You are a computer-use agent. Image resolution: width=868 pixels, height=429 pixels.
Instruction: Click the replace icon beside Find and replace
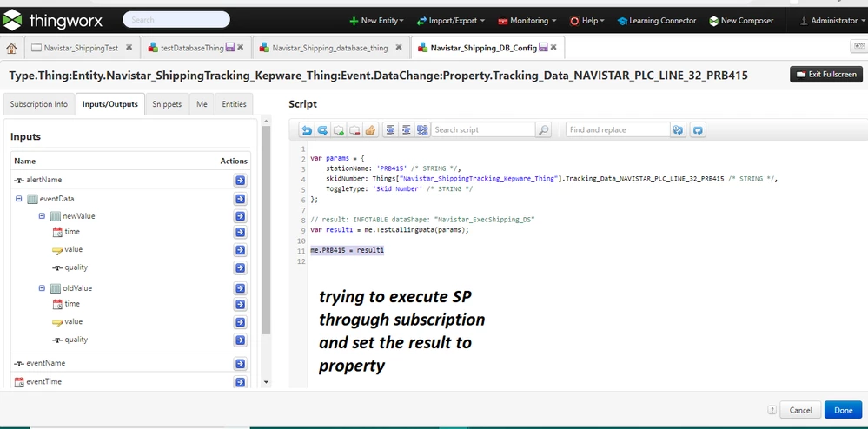(x=678, y=130)
